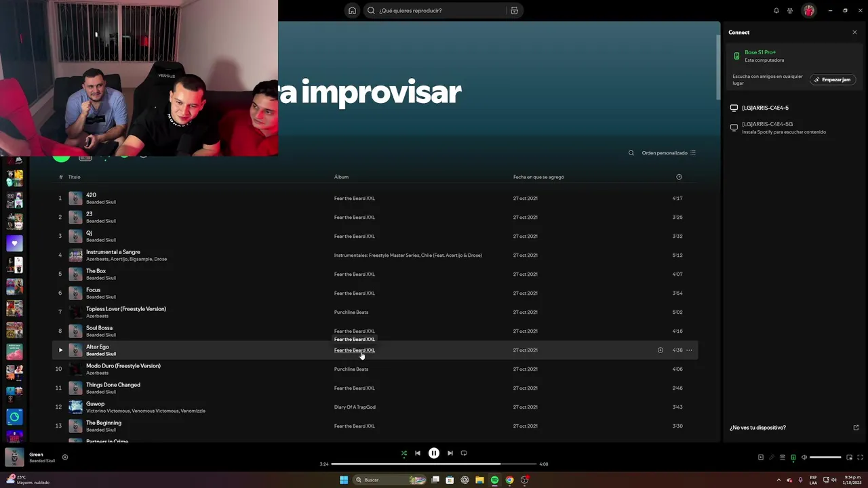Viewport: 868px width, 488px height.
Task: Click the taskbar Buscar search box
Action: 390,480
